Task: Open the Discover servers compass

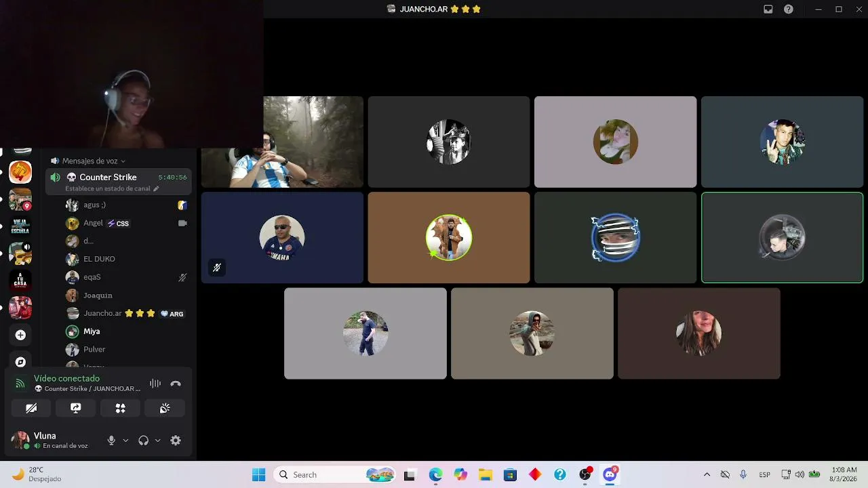Action: (20, 362)
